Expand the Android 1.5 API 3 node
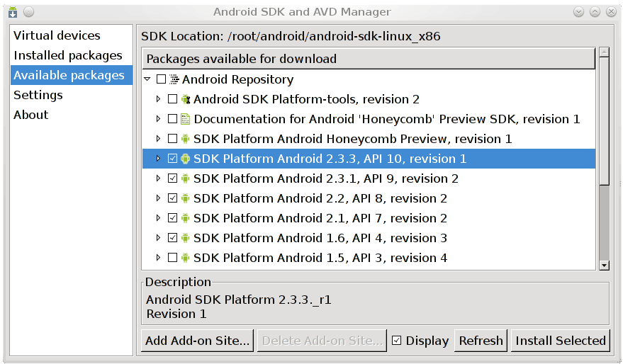Image resolution: width=623 pixels, height=364 pixels. [159, 258]
